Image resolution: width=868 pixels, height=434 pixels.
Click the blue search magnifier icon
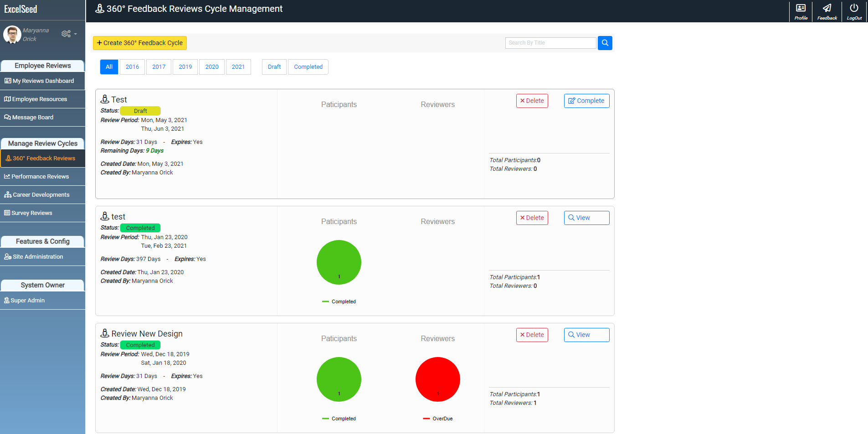[x=605, y=43]
